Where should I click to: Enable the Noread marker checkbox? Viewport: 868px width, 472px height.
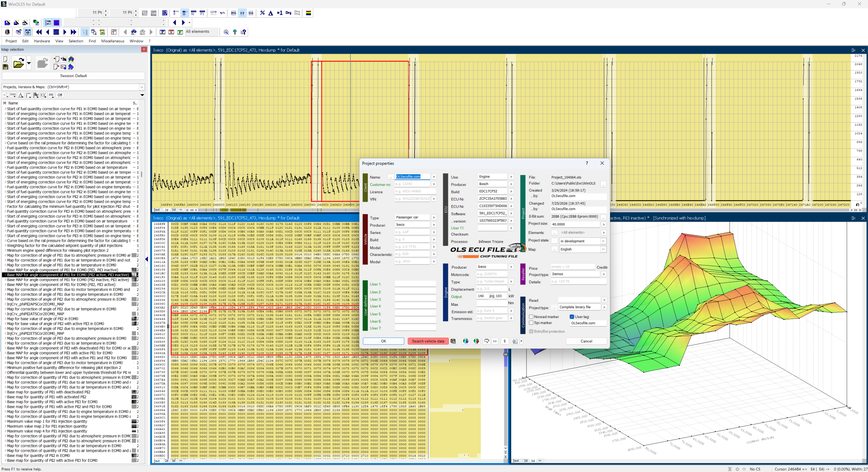click(531, 317)
